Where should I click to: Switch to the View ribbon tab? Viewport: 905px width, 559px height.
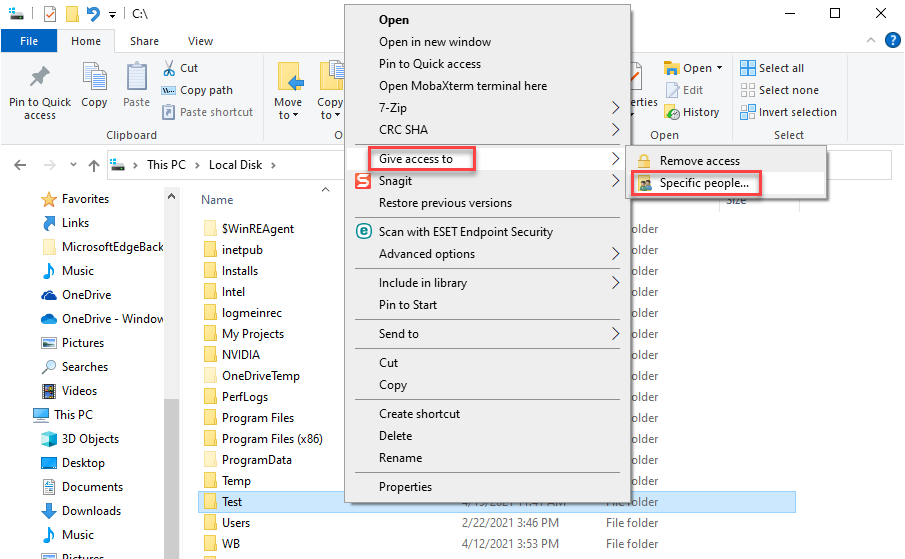click(200, 41)
